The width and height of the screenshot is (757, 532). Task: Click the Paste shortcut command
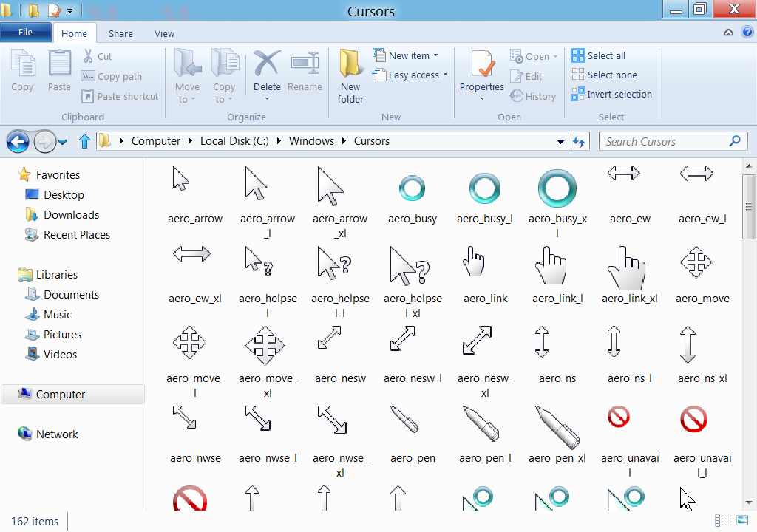click(x=120, y=96)
